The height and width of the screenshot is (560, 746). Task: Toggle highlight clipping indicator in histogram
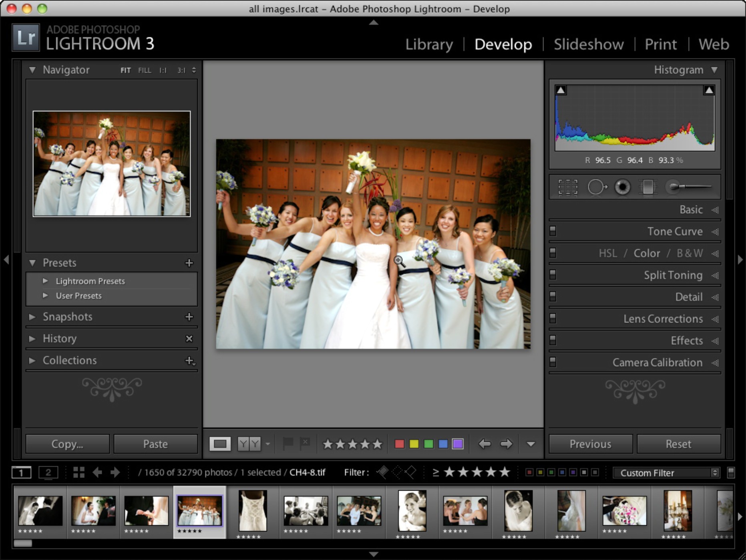709,90
